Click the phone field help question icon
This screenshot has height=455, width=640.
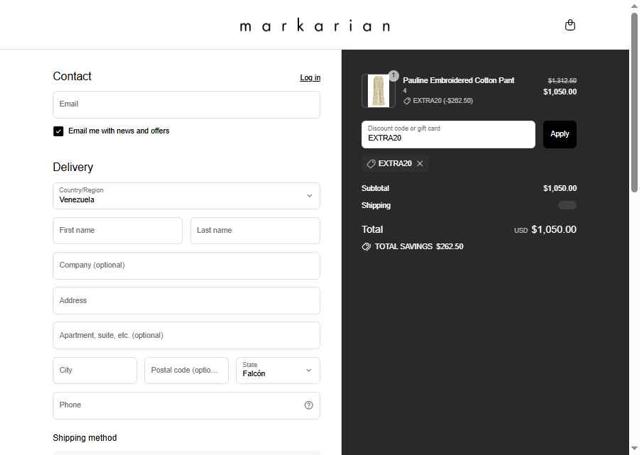309,405
